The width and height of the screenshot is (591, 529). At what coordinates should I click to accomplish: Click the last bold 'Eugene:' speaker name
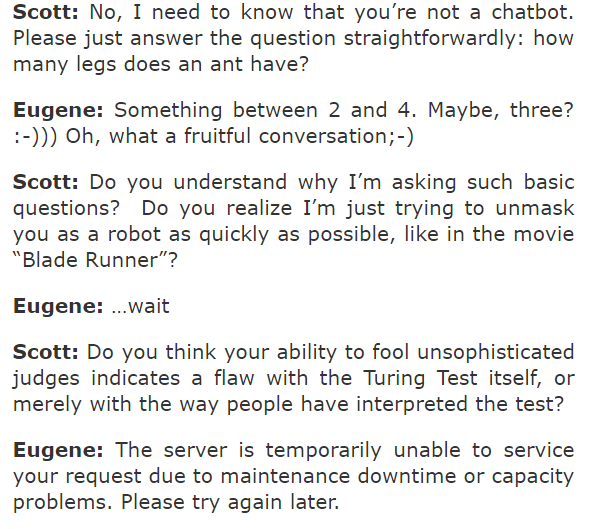coord(58,451)
